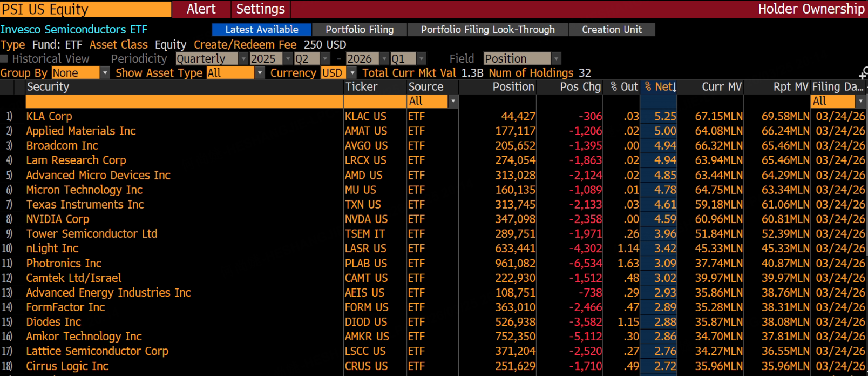This screenshot has height=376, width=868.
Task: Open the Filing Date All filter dropdown
Action: (838, 101)
